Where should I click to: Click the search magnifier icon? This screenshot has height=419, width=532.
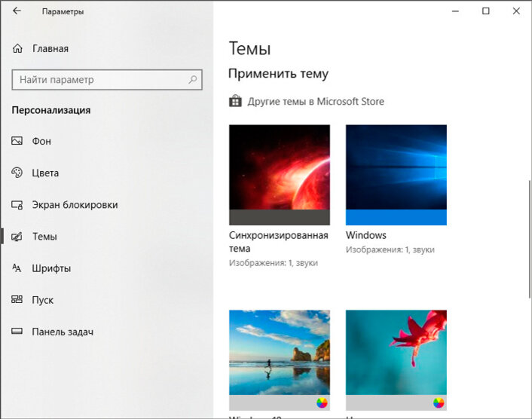pos(193,80)
